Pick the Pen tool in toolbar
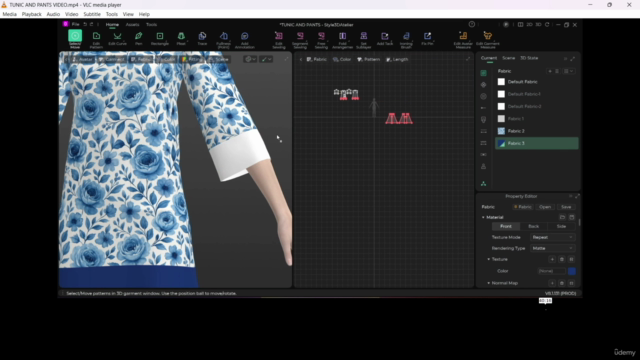This screenshot has height=360, width=640. (138, 38)
